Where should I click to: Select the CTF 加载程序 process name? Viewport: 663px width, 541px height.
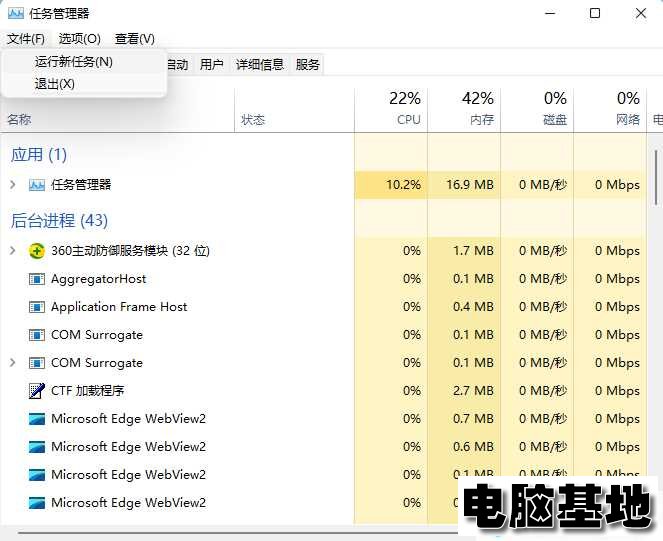[x=88, y=391]
